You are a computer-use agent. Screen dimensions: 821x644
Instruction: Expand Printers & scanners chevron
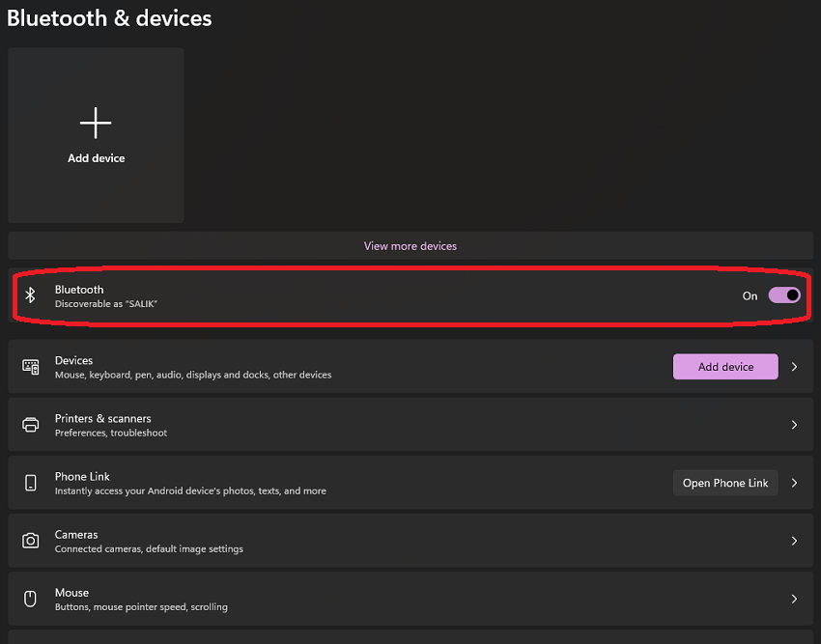click(794, 425)
